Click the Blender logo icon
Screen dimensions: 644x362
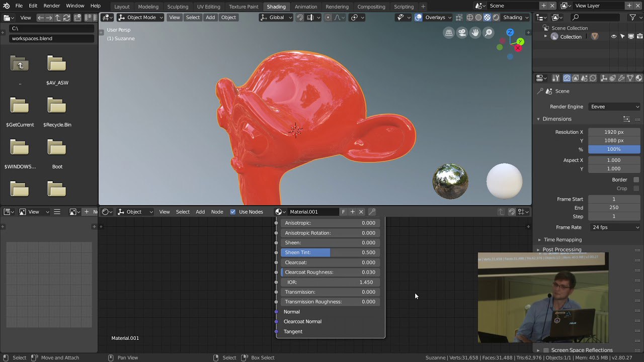6,6
